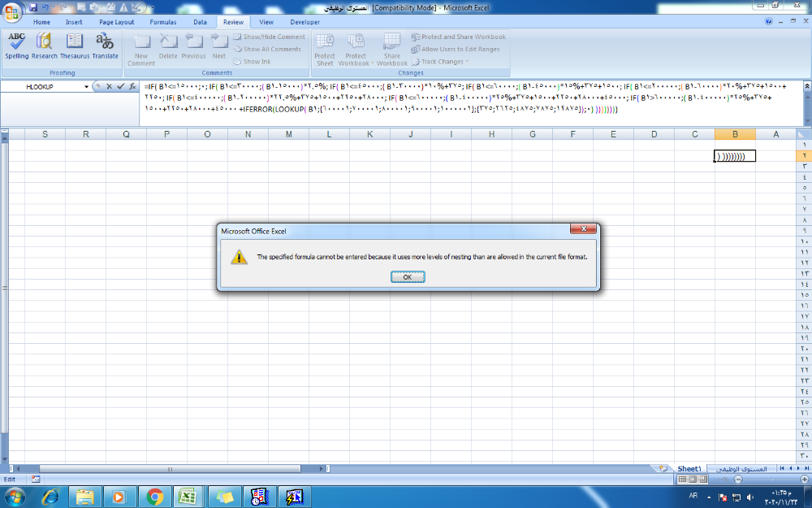Open Windows Explorer from the taskbar
Screen dimensions: 812x508
pos(85,497)
